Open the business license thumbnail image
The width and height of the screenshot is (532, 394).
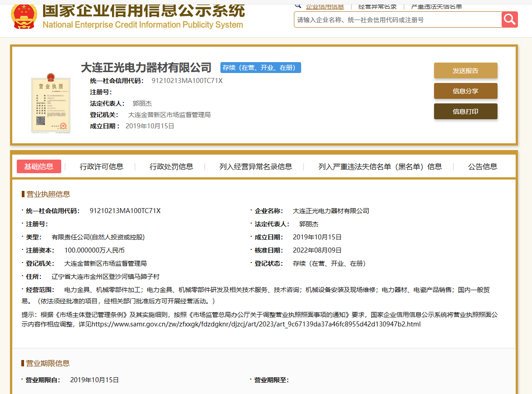pos(51,103)
